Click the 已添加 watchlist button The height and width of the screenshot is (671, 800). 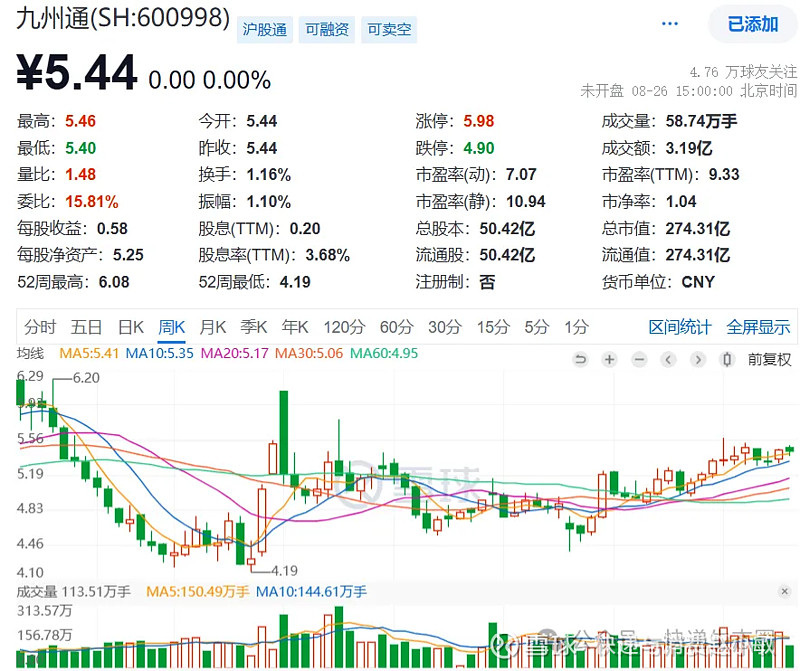click(x=752, y=23)
